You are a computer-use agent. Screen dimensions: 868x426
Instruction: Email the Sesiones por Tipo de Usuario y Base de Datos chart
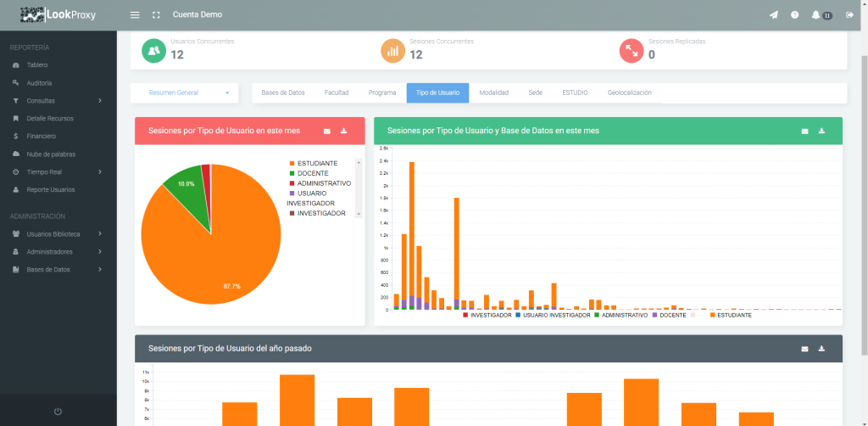(805, 132)
